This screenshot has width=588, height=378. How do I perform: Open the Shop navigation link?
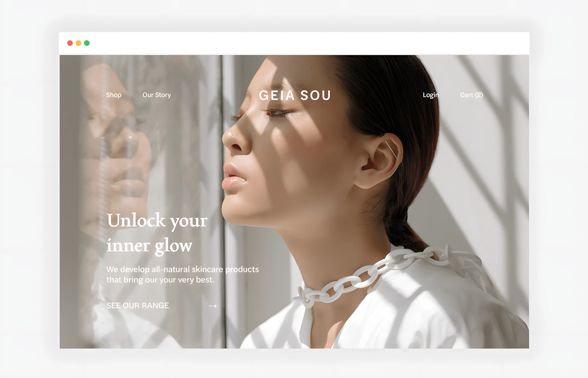click(114, 95)
